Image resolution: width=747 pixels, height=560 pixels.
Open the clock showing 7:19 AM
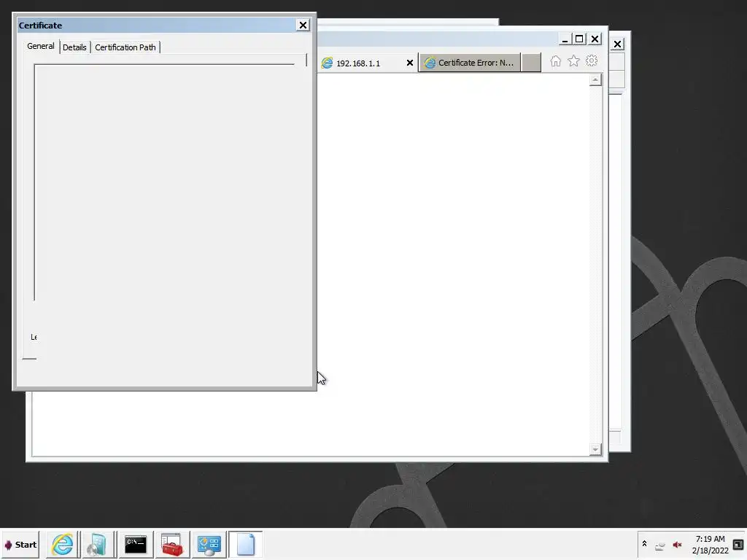click(x=711, y=545)
